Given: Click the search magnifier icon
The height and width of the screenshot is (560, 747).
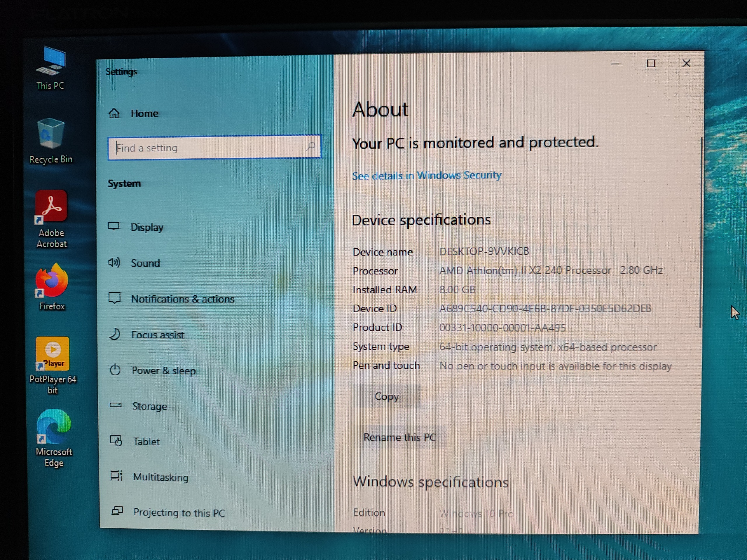Looking at the screenshot, I should (x=310, y=146).
